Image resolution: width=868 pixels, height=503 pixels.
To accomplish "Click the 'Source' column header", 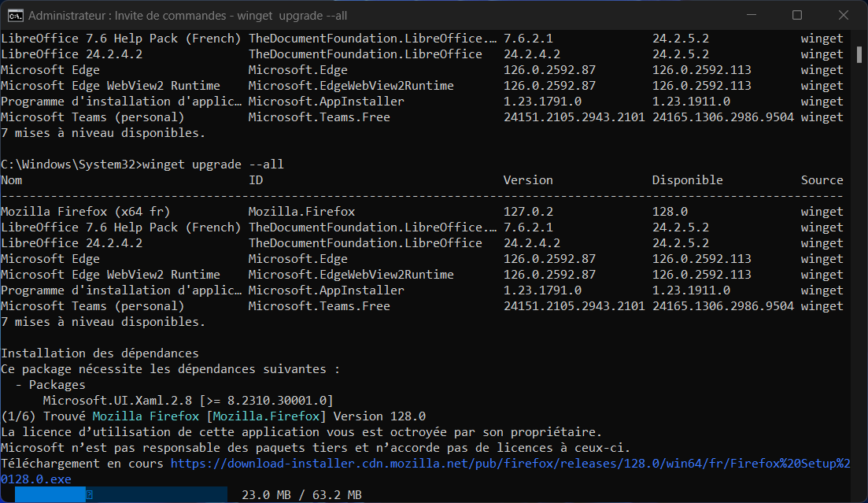I will [822, 180].
